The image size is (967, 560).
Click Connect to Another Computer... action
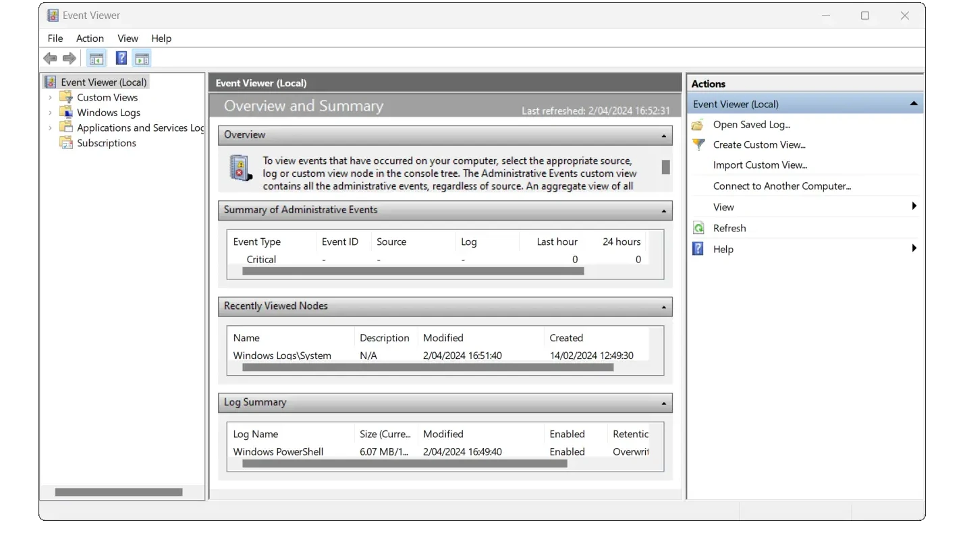tap(782, 186)
